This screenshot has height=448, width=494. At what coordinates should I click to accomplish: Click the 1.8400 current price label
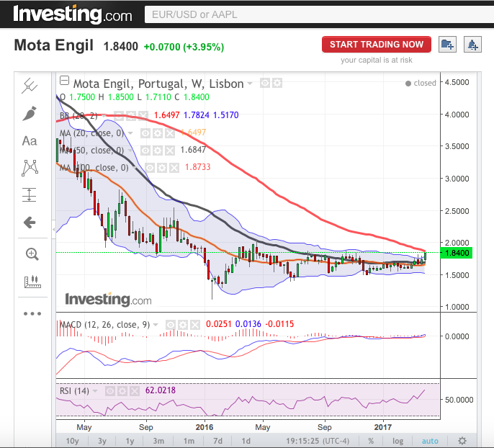click(x=457, y=253)
